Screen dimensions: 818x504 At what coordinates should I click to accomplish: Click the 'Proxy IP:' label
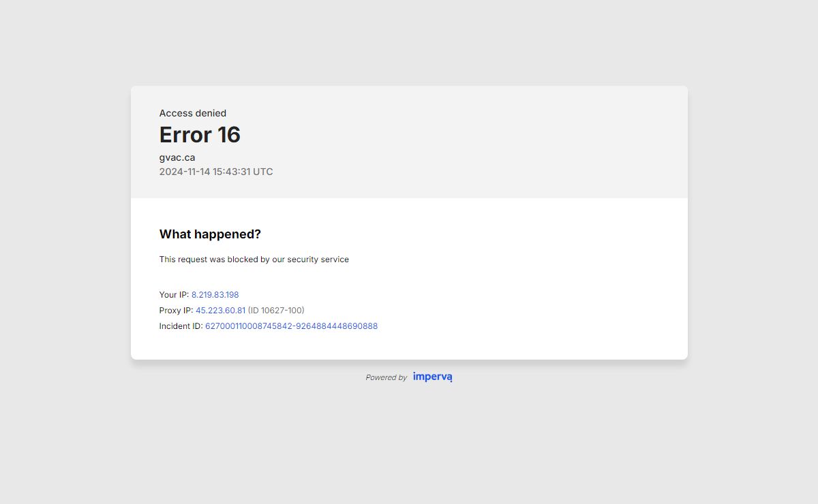pyautogui.click(x=176, y=311)
